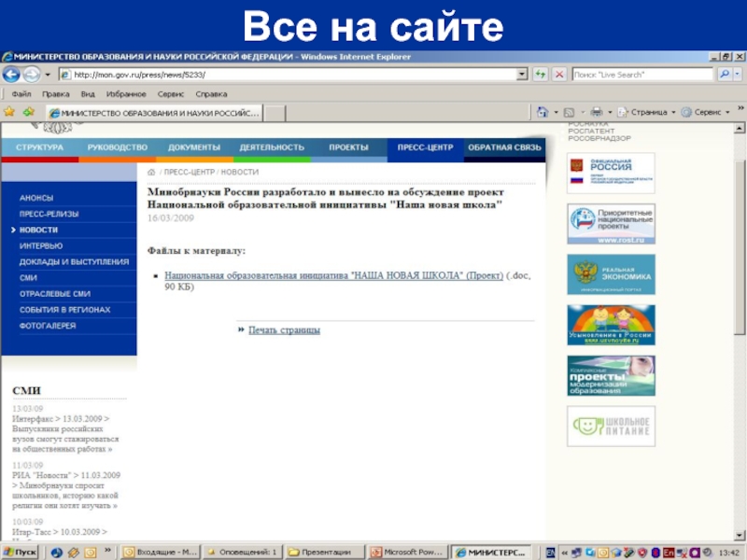Switch to Входящие mail taskbar button
747x560 pixels.
[161, 553]
